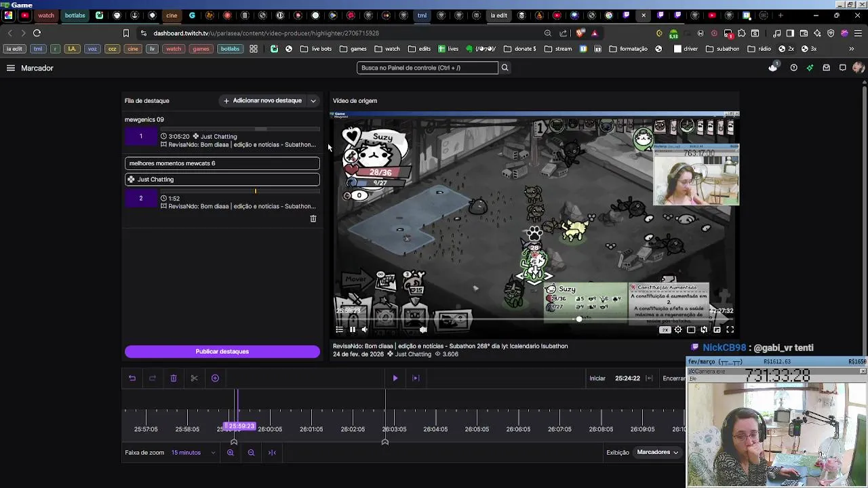Open a new browser tab
Viewport: 868px width, 488px height.
[x=780, y=16]
